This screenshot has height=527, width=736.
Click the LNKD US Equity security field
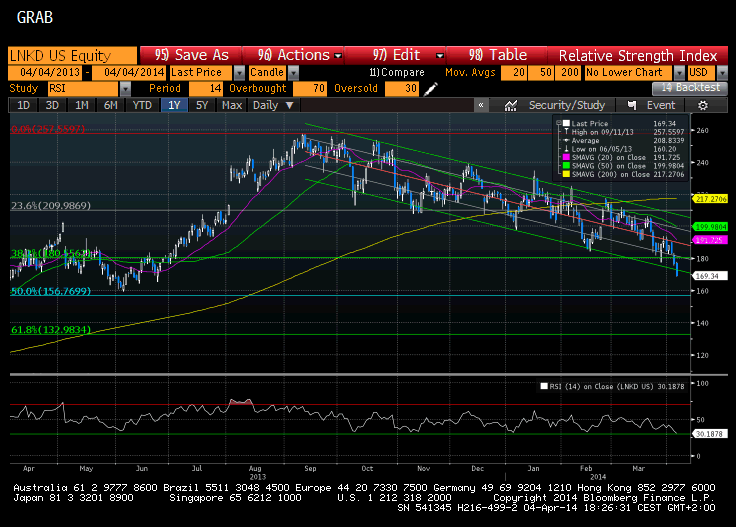(72, 55)
